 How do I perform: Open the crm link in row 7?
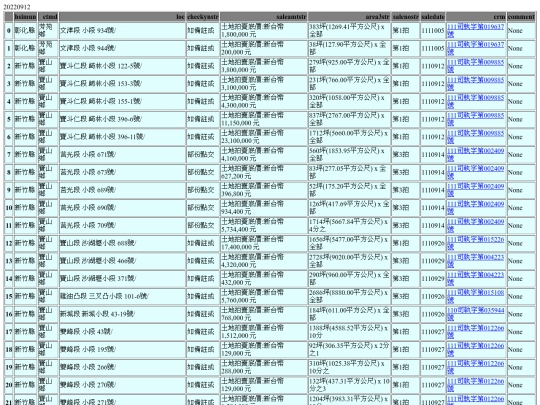pos(475,155)
